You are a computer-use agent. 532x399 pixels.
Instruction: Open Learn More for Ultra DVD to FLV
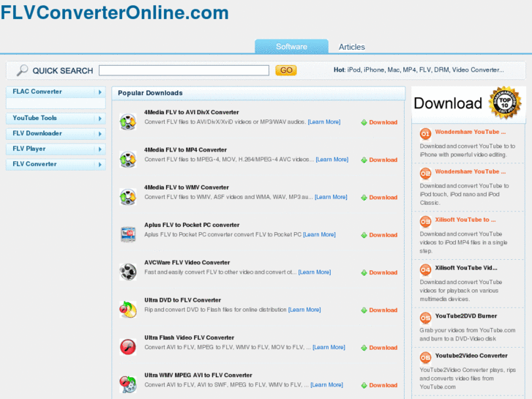[x=304, y=310]
